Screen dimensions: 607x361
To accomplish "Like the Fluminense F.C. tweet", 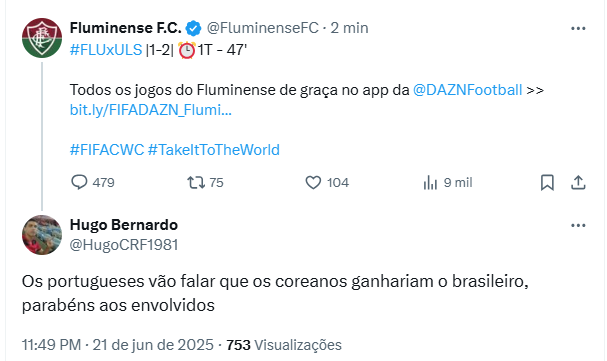I will pyautogui.click(x=327, y=182).
